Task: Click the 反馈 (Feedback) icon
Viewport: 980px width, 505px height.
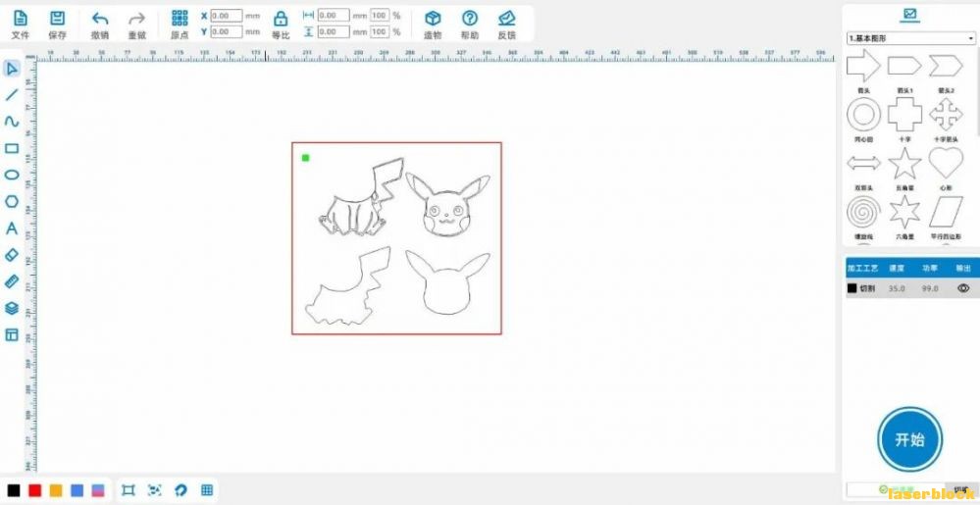Action: (507, 19)
